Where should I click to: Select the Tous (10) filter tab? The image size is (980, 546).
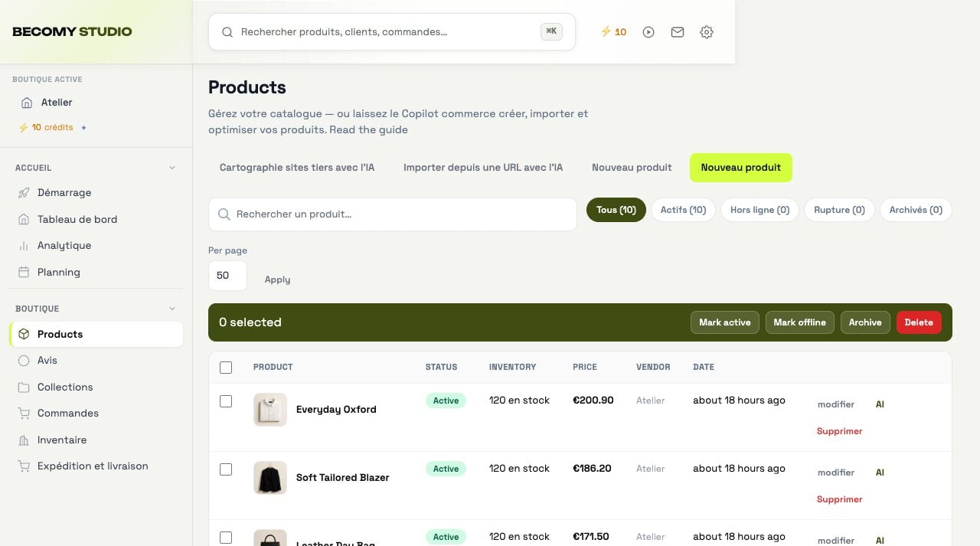(616, 210)
